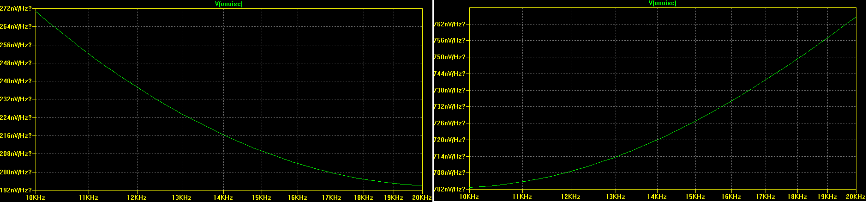Image resolution: width=868 pixels, height=203 pixels.
Task: Select 12KHz label under the descending-curve plot
Action: pos(137,198)
